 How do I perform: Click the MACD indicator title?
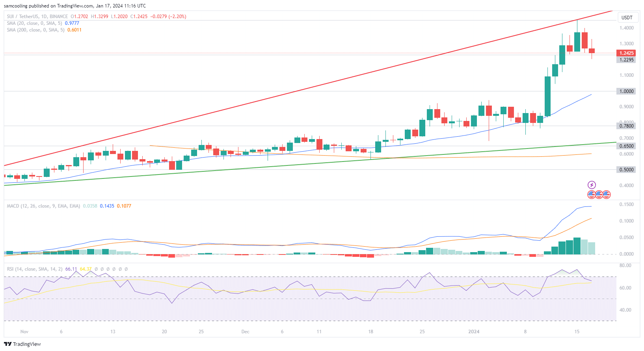[x=43, y=206]
